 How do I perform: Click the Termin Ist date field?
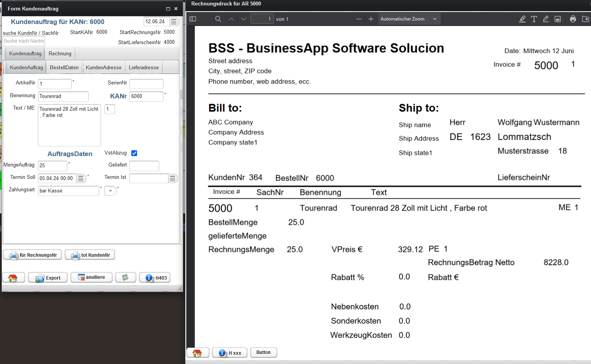coord(149,179)
